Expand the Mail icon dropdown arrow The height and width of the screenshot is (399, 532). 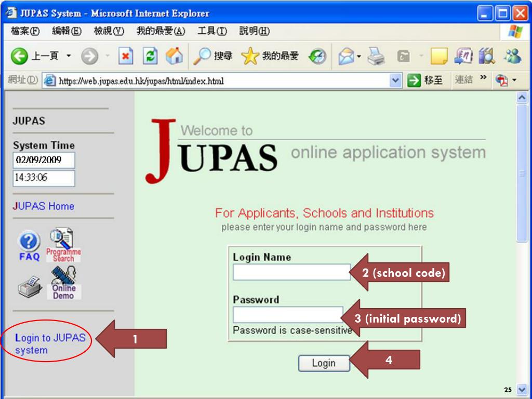[359, 57]
